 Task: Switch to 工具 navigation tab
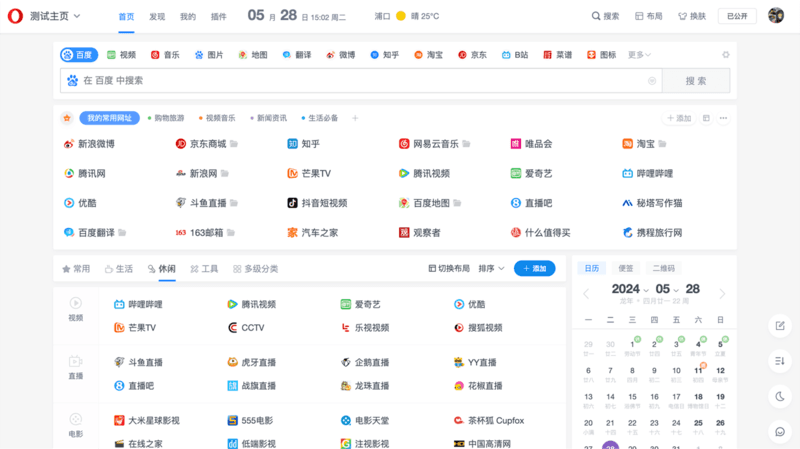(x=204, y=269)
